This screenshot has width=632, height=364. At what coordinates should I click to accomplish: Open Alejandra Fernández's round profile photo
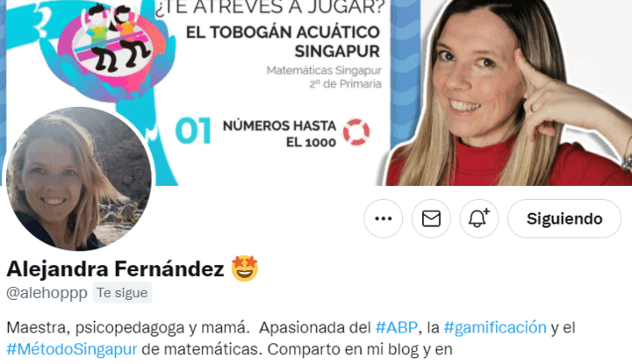79,179
